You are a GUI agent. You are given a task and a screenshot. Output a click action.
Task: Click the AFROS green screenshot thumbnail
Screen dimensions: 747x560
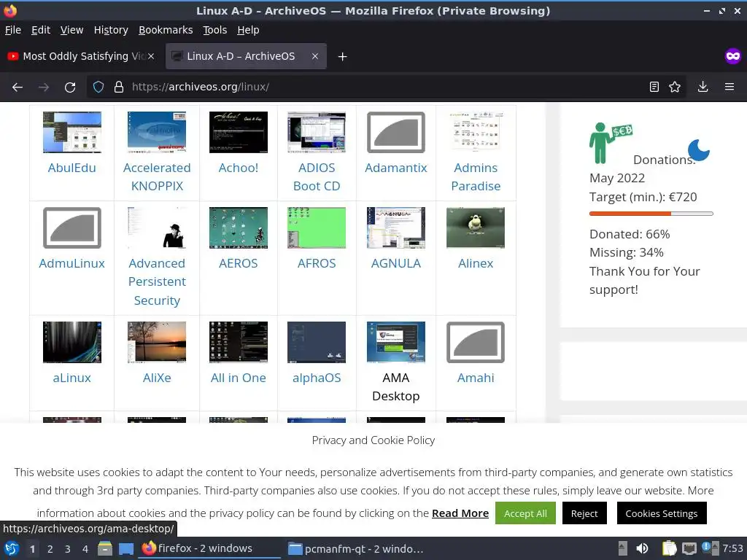pyautogui.click(x=317, y=227)
